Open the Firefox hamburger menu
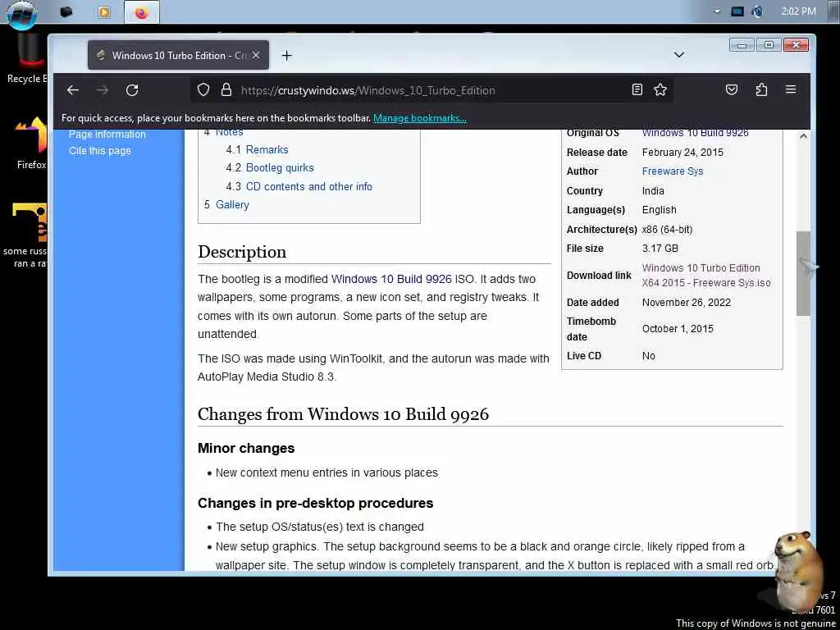Screen dimensions: 840x630 [791, 89]
